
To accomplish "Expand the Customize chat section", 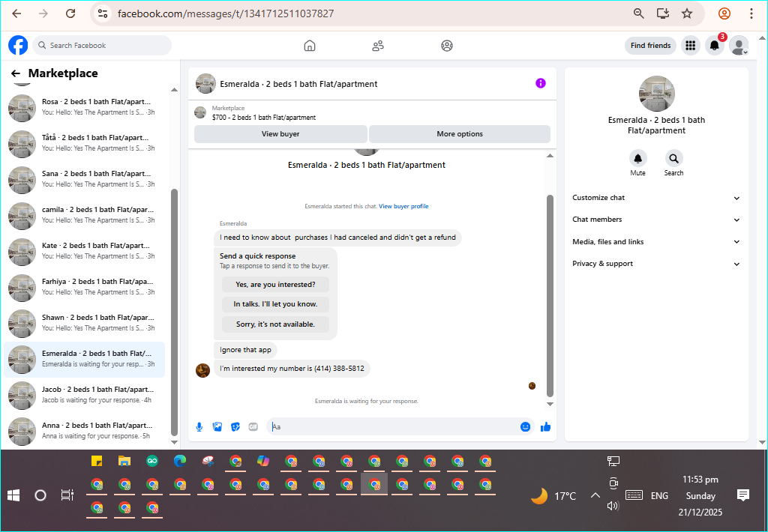I will 656,198.
